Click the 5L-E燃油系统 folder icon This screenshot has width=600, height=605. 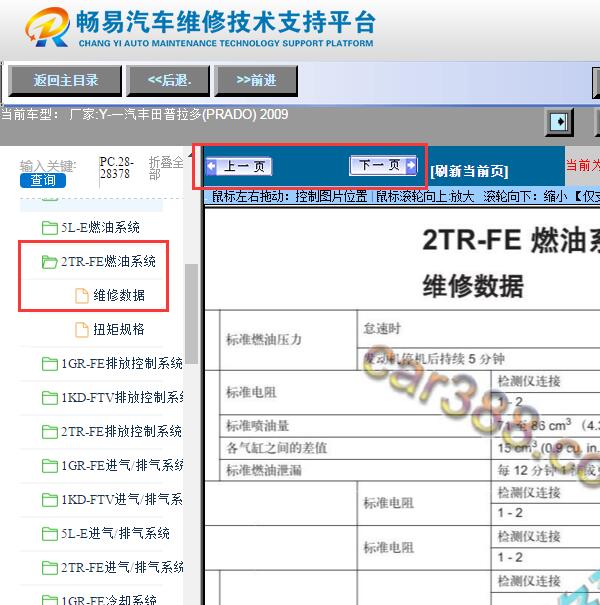click(x=49, y=228)
